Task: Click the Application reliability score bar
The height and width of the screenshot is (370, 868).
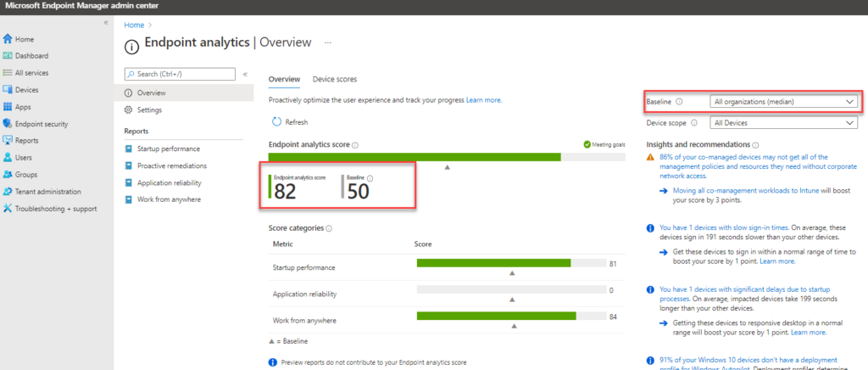Action: point(511,289)
